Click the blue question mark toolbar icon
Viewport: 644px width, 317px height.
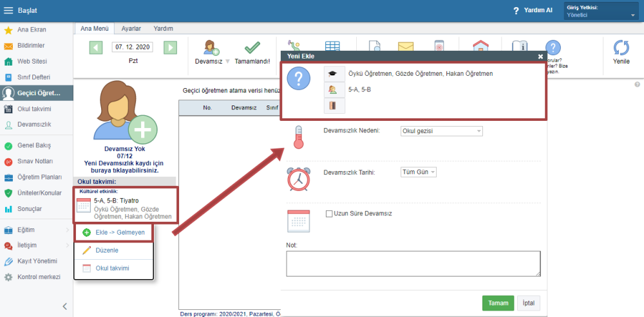click(553, 48)
